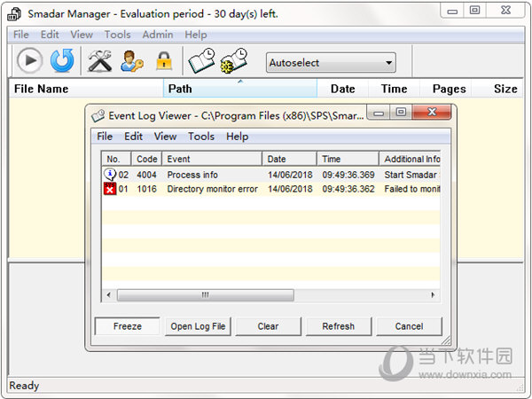
Task: Select the red error icon on row 01
Action: (110, 189)
